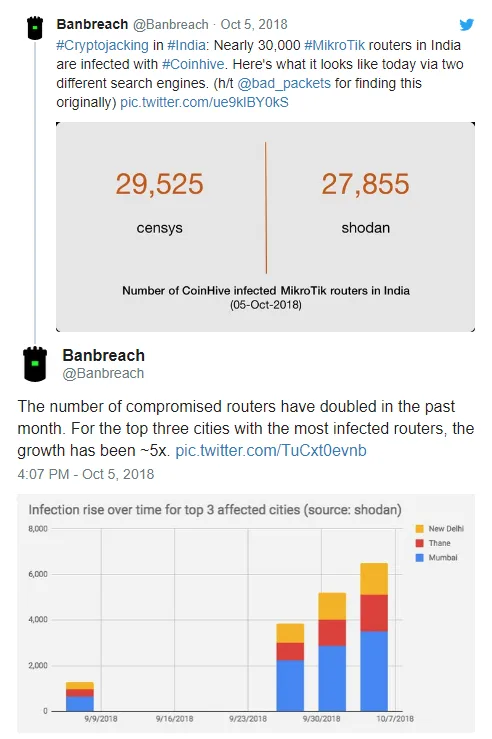Click the larger Banbreach profile avatar

point(35,363)
